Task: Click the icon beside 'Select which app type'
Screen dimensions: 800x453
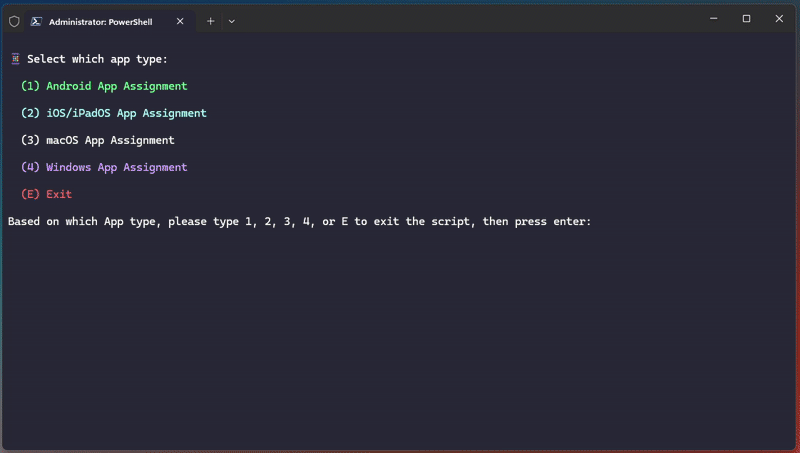Action: pyautogui.click(x=15, y=59)
